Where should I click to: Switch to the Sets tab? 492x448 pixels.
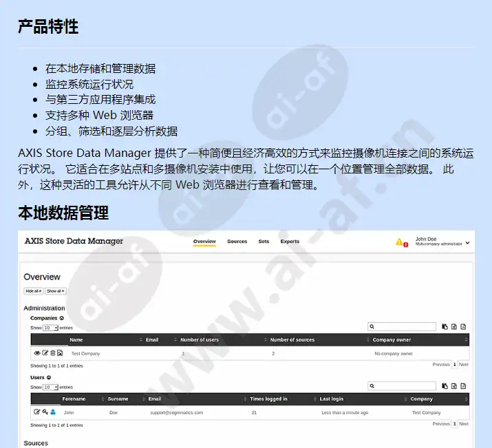(x=264, y=242)
